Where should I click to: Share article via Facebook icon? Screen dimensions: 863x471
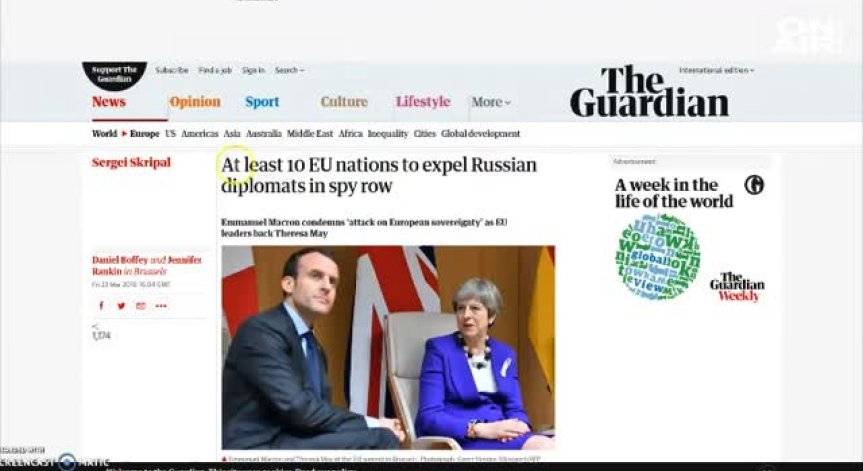click(101, 306)
